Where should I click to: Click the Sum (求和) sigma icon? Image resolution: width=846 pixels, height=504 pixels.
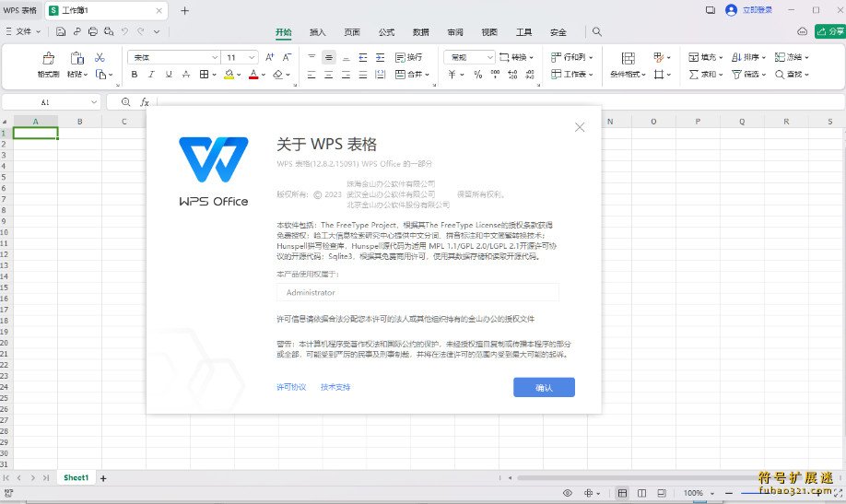[x=694, y=75]
